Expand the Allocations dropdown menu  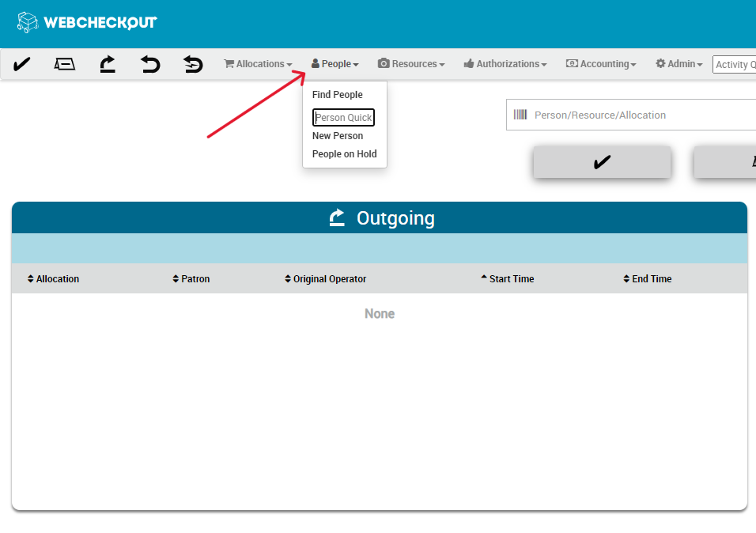pyautogui.click(x=258, y=64)
